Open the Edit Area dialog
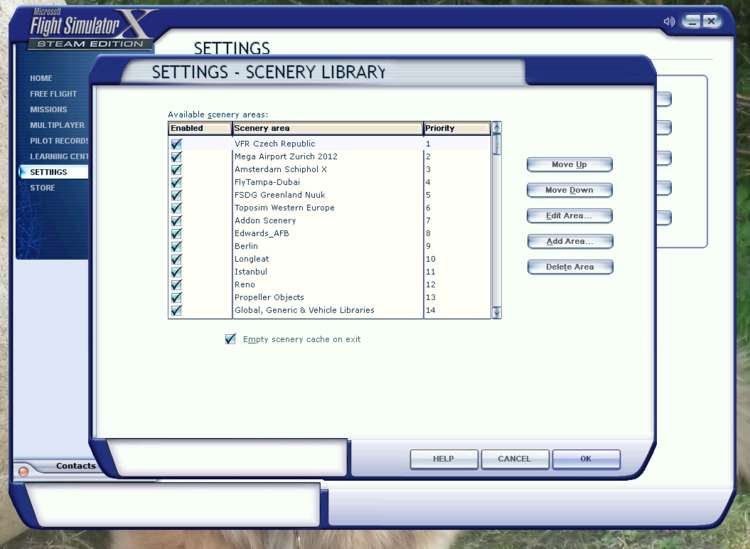 coord(569,216)
